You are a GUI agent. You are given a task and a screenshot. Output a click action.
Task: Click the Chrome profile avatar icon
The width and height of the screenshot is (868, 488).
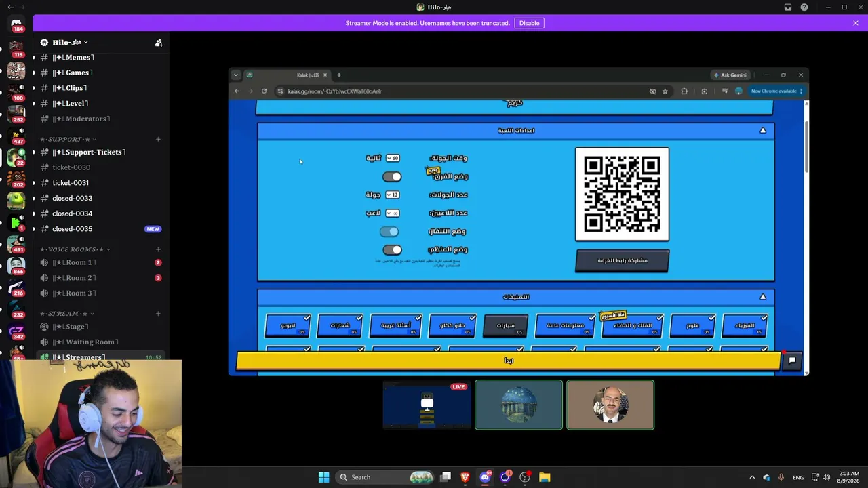(739, 91)
